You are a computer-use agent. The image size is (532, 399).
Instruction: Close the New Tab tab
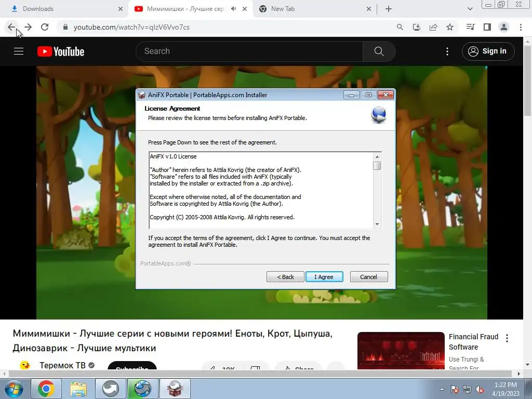click(369, 9)
